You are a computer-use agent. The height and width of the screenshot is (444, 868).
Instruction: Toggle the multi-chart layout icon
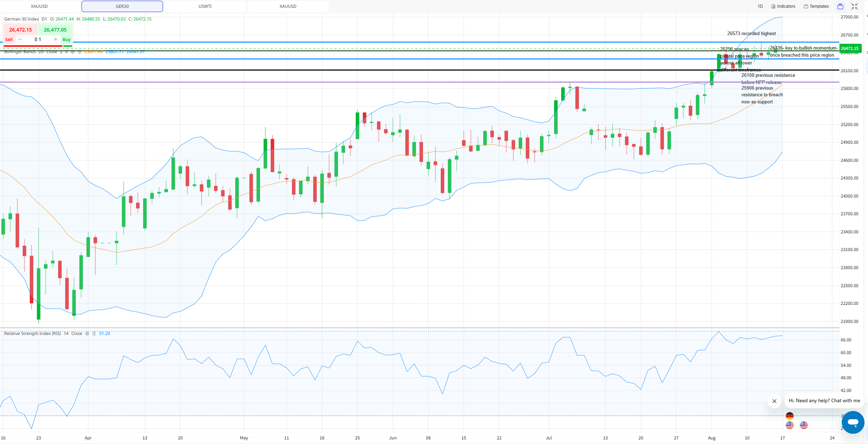coord(840,6)
